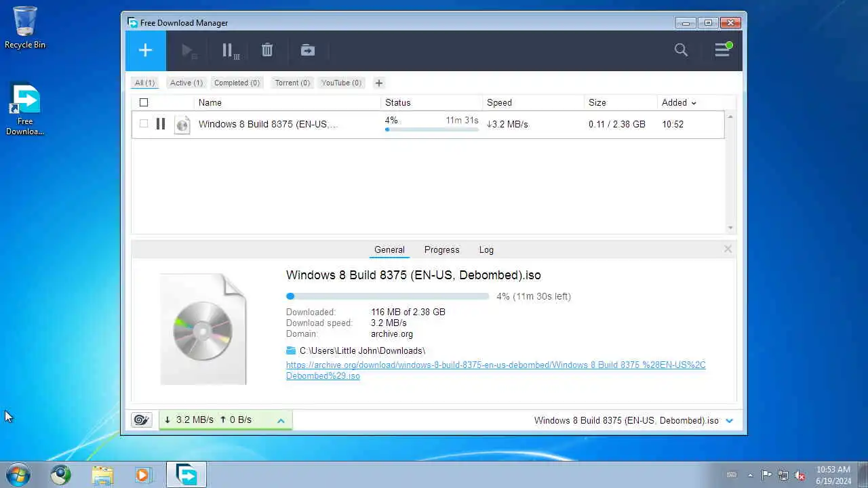This screenshot has height=488, width=868.
Task: Click the pause all downloads toolbar icon
Action: [x=231, y=51]
